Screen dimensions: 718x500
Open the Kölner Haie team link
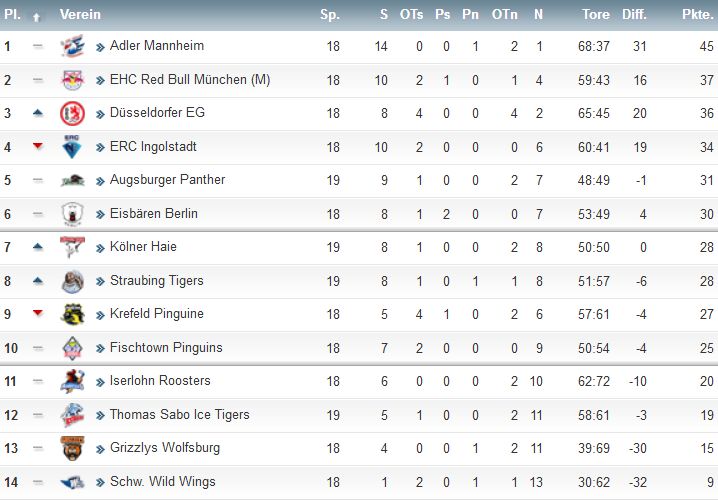[x=143, y=247]
